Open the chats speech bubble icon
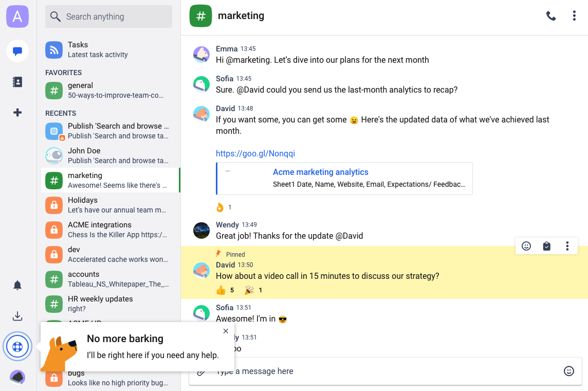The height and width of the screenshot is (391, 588). coord(17,51)
